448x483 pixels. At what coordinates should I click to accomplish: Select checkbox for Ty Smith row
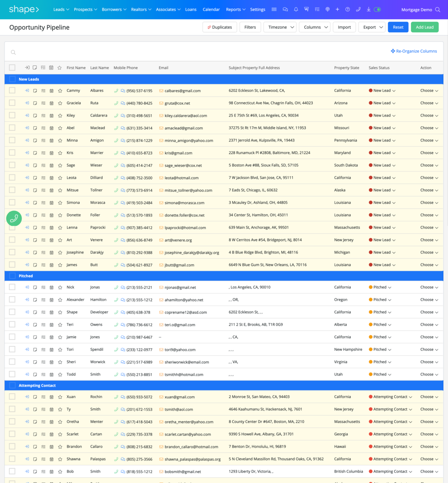tap(12, 409)
